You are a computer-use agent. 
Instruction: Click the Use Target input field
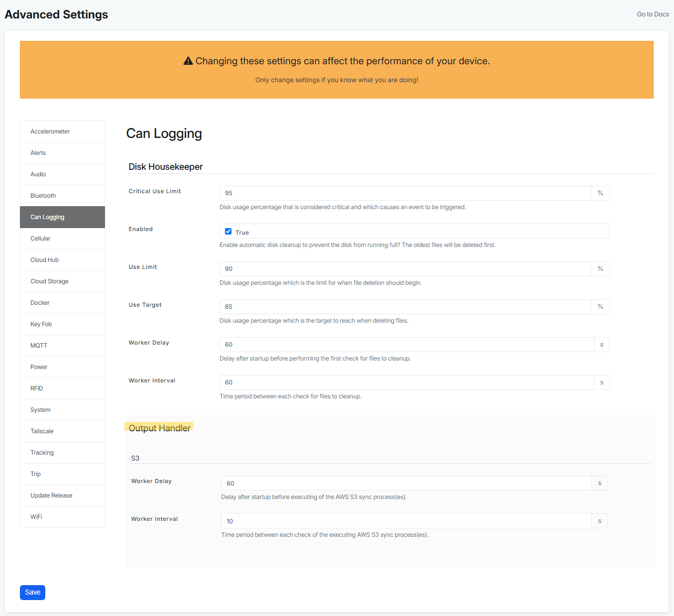click(x=405, y=307)
